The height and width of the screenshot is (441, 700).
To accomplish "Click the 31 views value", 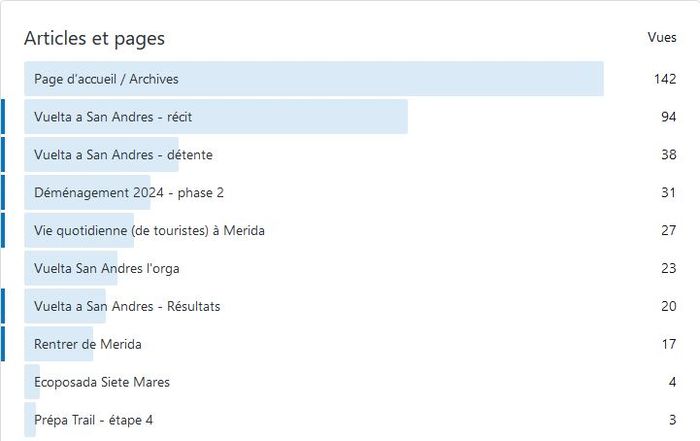I will [668, 193].
